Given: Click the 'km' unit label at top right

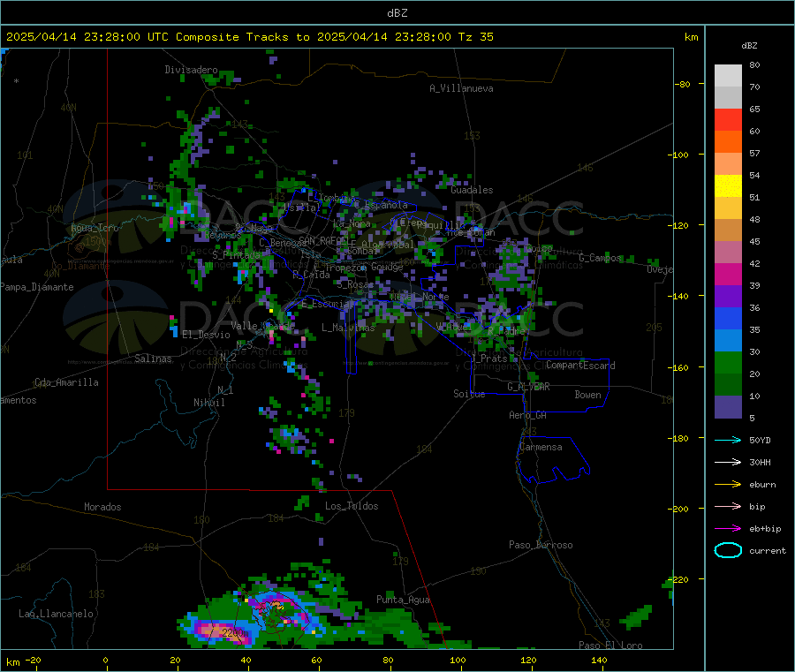Looking at the screenshot, I should pyautogui.click(x=691, y=37).
